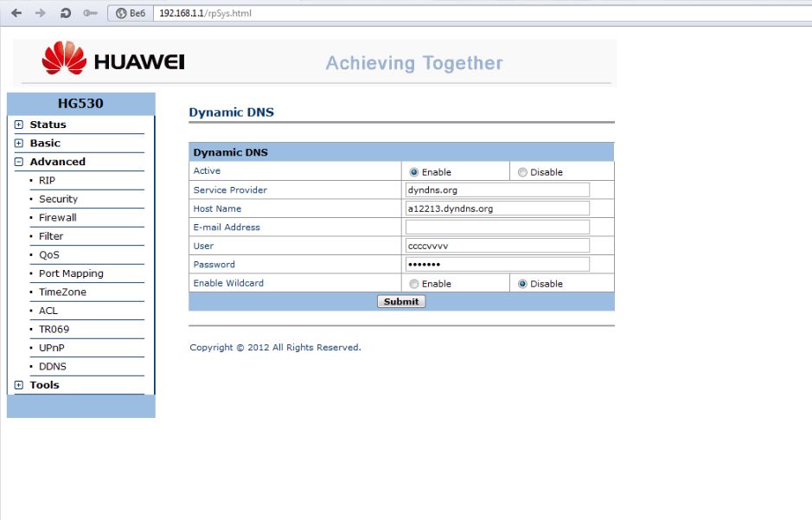
Task: Expand the Status menu section
Action: 19,125
